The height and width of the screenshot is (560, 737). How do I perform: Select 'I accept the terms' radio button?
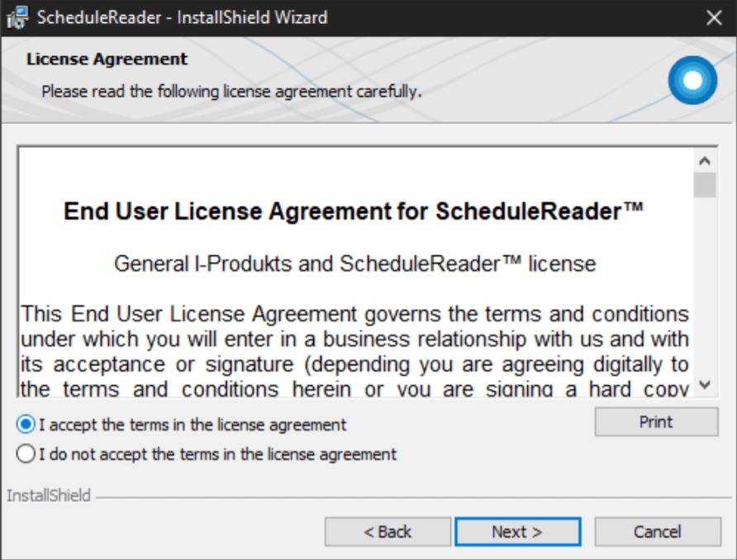26,425
